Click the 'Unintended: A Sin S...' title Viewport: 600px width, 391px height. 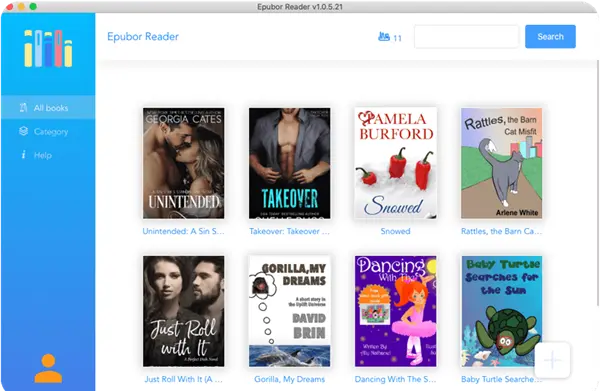point(183,231)
